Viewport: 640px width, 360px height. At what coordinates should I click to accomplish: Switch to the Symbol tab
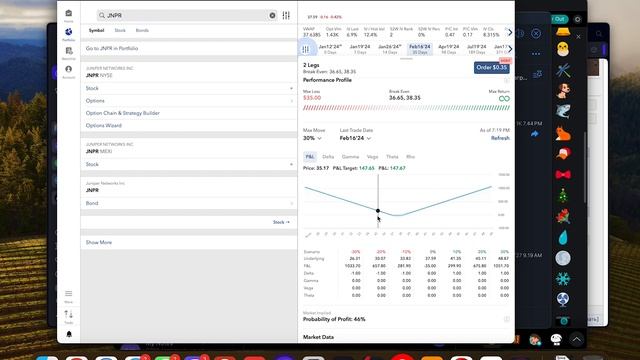(97, 30)
